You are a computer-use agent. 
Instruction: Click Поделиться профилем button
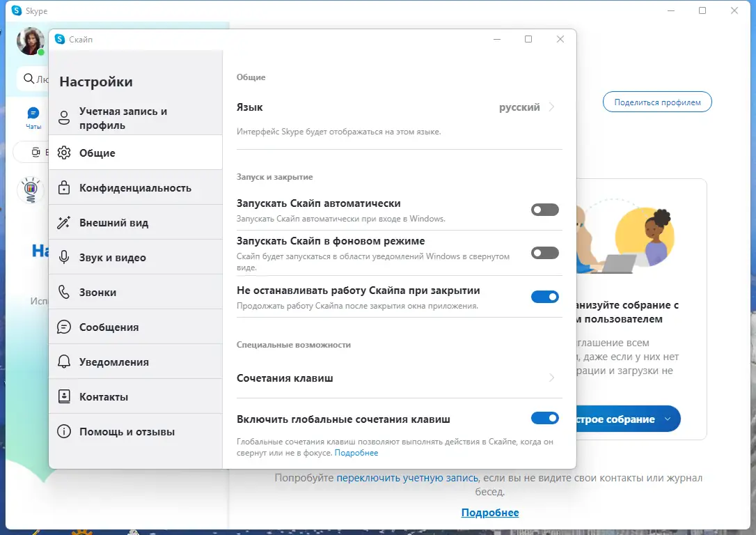pyautogui.click(x=657, y=102)
